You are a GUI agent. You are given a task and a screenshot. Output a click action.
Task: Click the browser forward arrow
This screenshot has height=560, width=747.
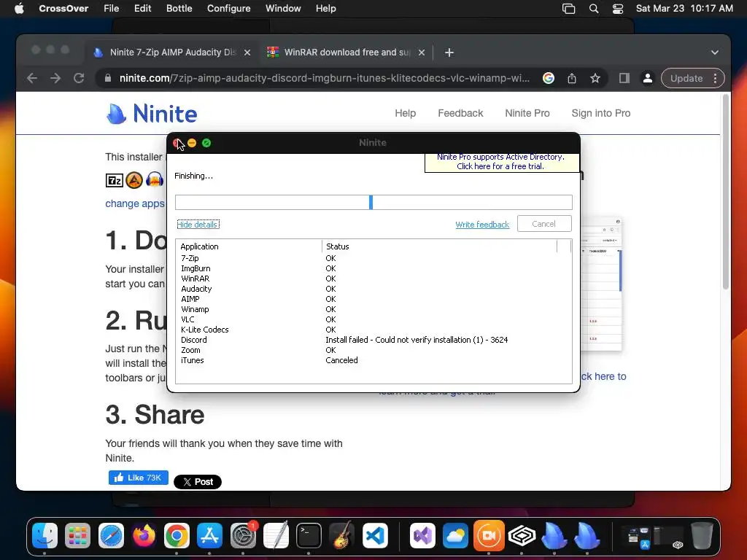(55, 78)
